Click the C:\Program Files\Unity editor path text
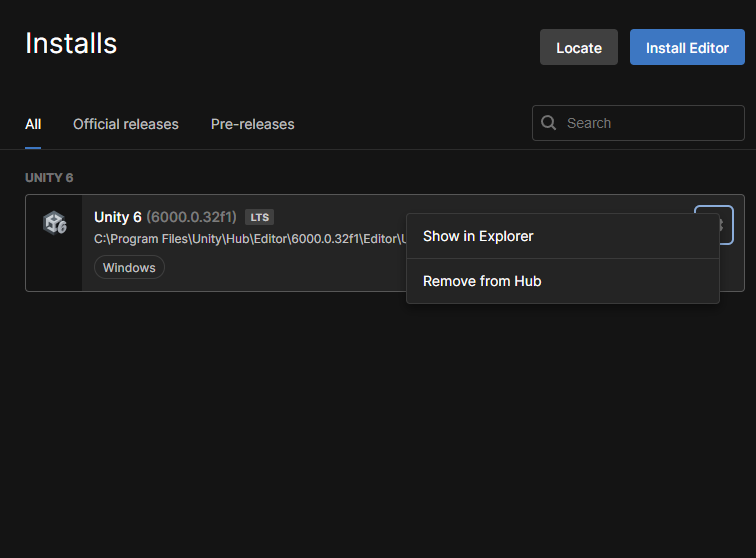This screenshot has width=756, height=558. click(x=250, y=239)
